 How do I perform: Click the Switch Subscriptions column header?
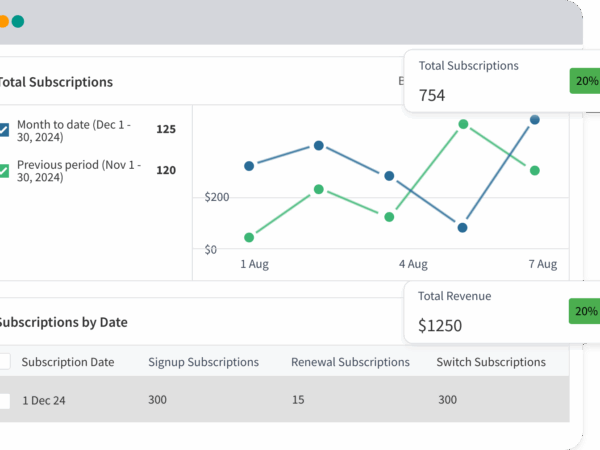(x=491, y=362)
